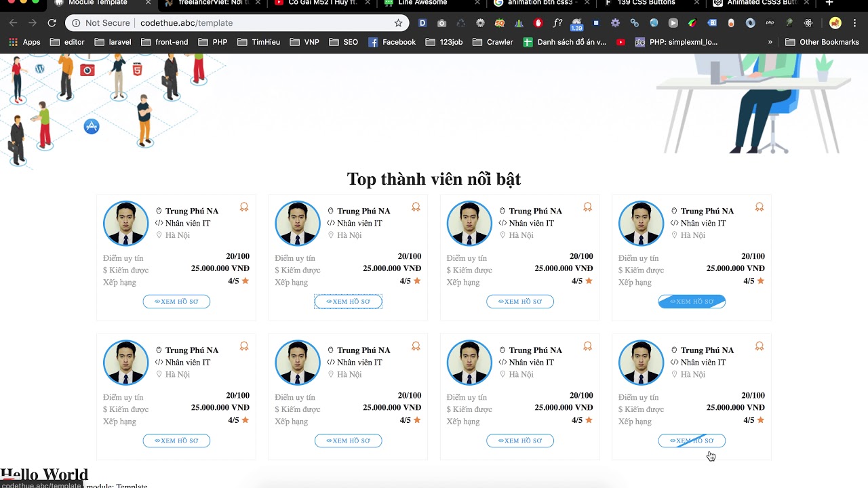868x488 pixels.
Task: Click XEM HỒ SƠ on last bottom-row card
Action: 692,441
